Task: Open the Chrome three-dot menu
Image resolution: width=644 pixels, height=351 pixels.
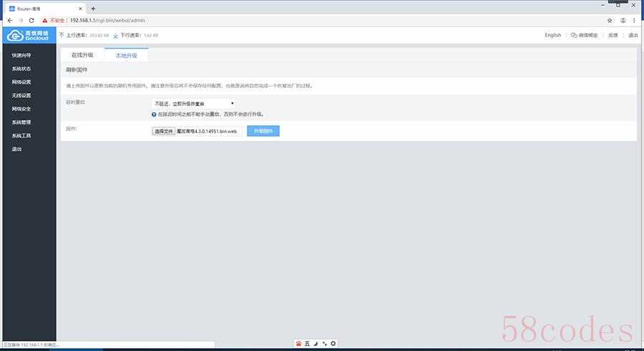Action: click(636, 20)
